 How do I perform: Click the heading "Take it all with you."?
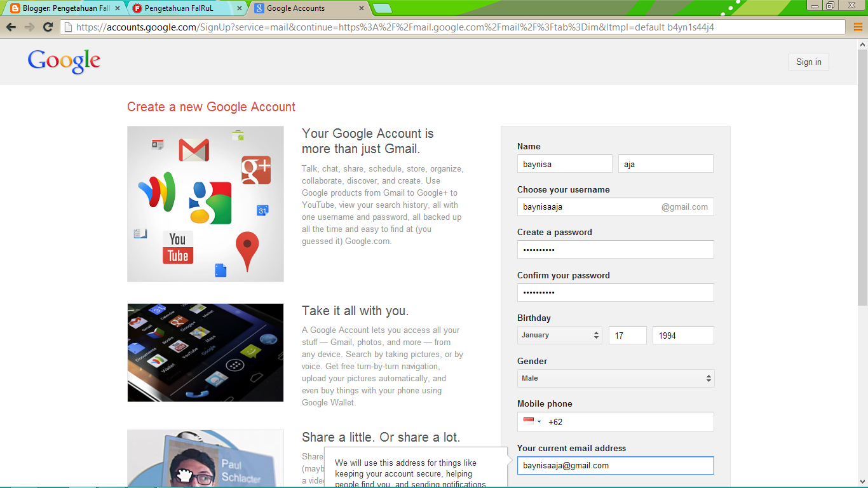(355, 311)
